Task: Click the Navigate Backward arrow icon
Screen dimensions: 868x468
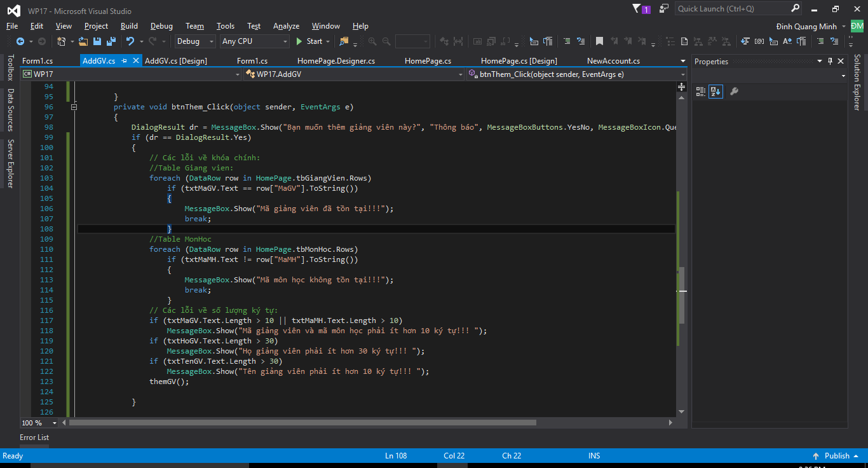Action: pyautogui.click(x=20, y=41)
